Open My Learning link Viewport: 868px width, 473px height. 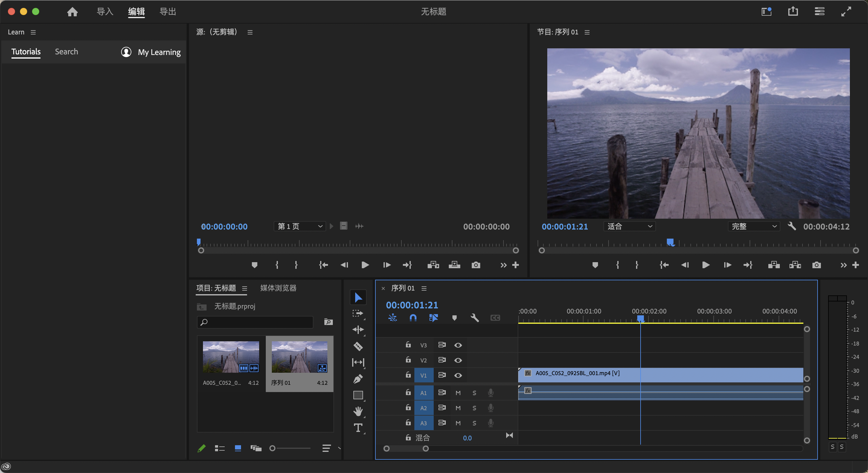click(159, 52)
